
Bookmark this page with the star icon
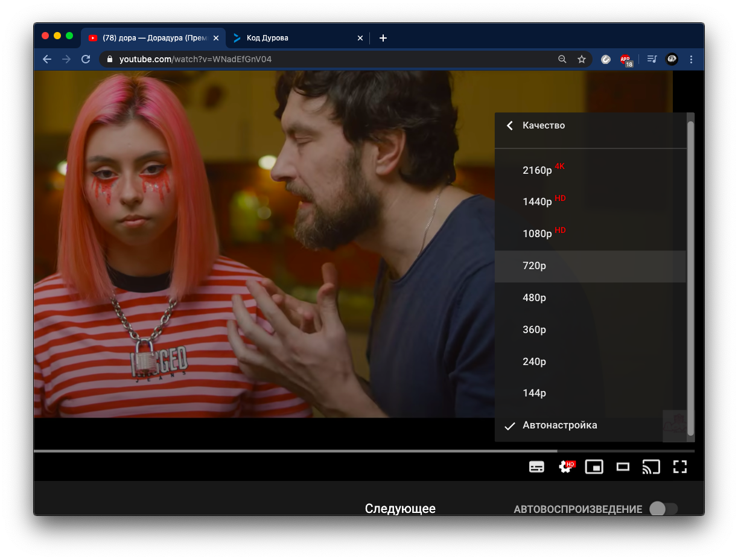[582, 59]
